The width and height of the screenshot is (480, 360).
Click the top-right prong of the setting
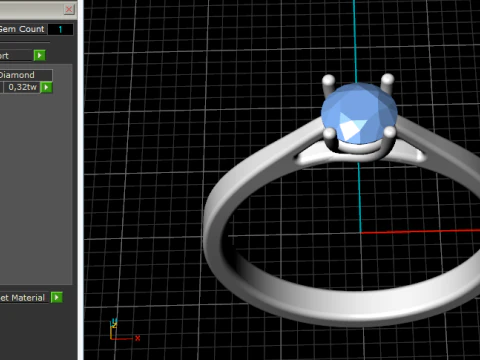click(387, 83)
